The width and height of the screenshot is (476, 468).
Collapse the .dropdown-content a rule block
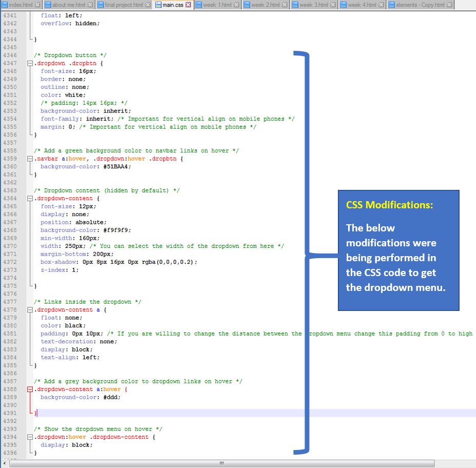click(x=30, y=309)
